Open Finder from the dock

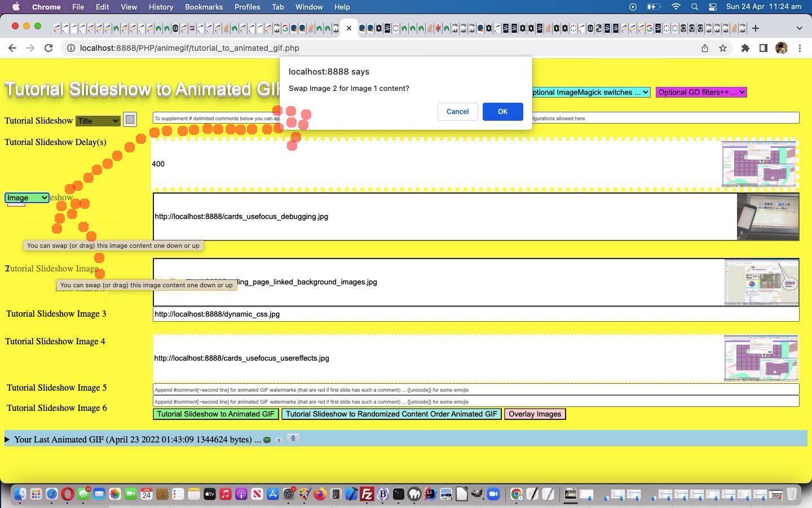coord(20,494)
